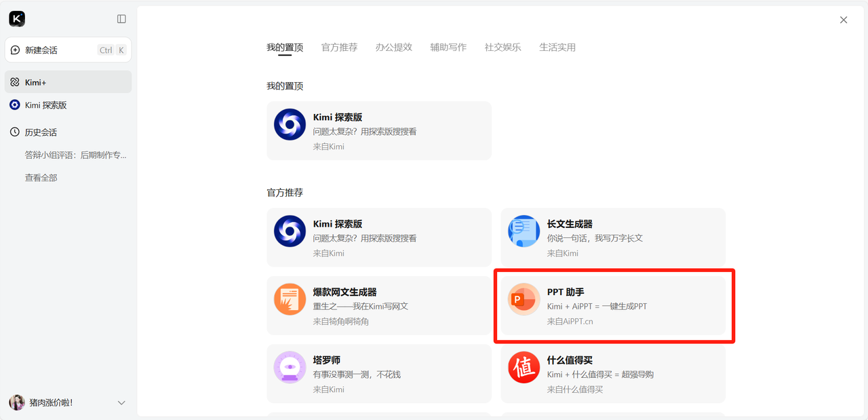
Task: Click the Kimi 探索版 icon under 官方推荐
Action: point(290,231)
